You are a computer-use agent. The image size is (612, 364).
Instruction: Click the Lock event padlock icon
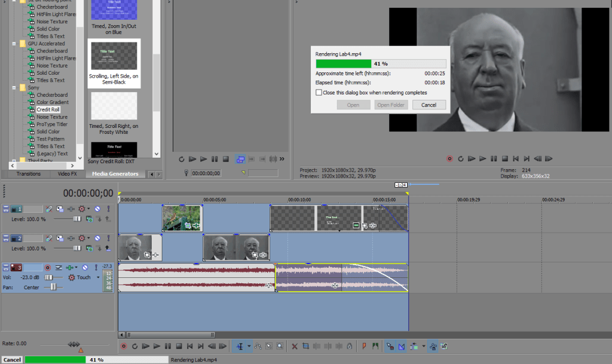349,345
